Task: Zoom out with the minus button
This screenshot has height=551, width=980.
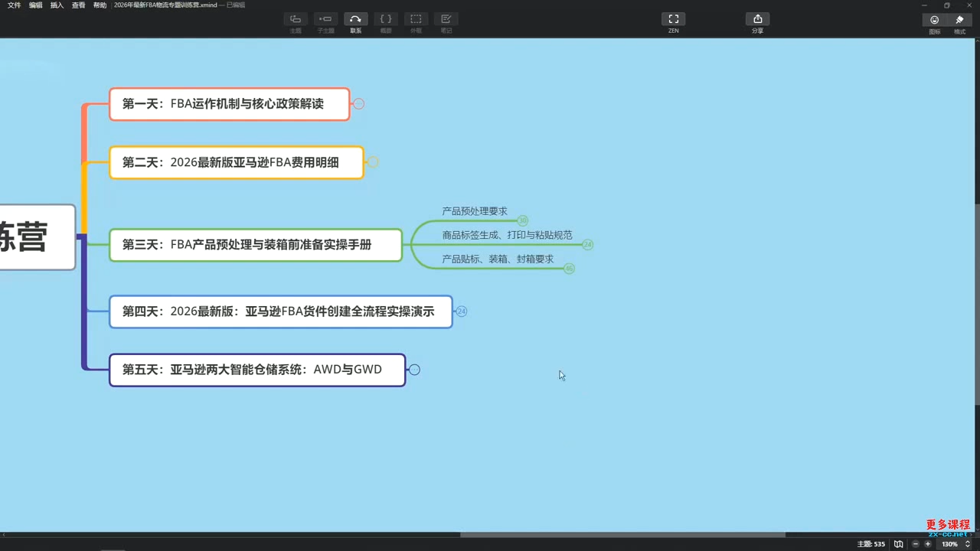Action: (x=916, y=544)
